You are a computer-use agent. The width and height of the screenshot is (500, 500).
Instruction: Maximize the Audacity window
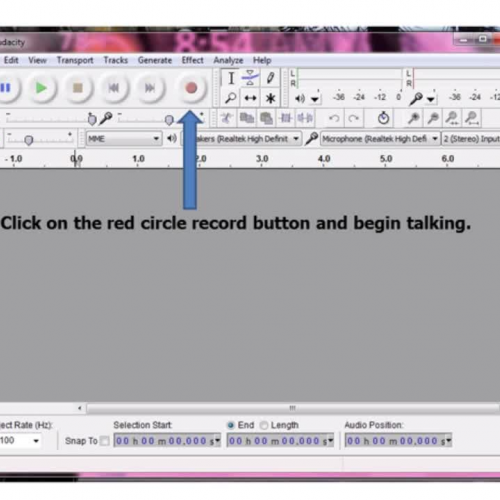click(483, 39)
